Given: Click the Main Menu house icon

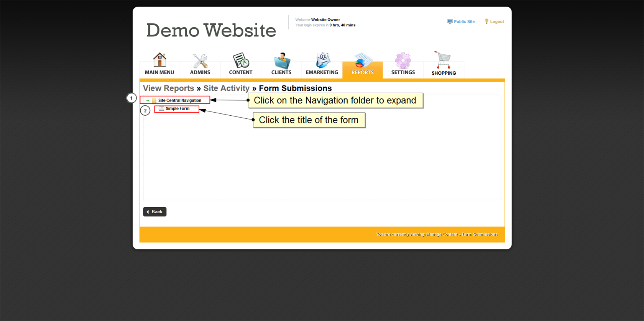Looking at the screenshot, I should point(159,60).
